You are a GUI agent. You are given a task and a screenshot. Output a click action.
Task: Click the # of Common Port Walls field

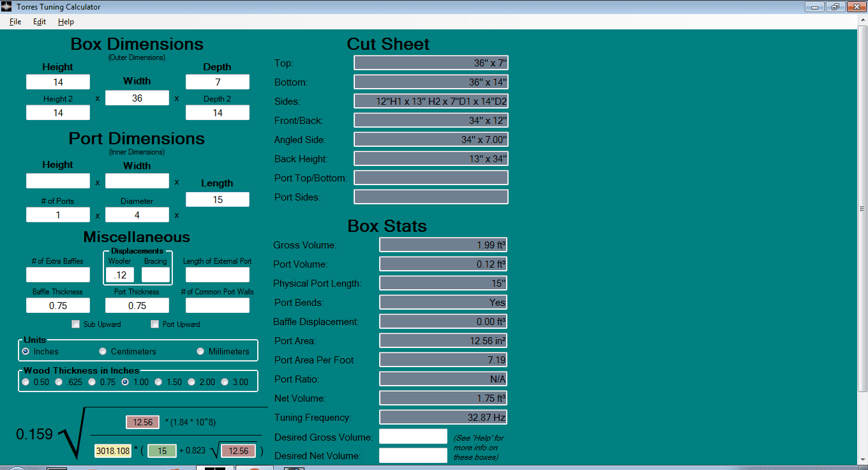(218, 305)
